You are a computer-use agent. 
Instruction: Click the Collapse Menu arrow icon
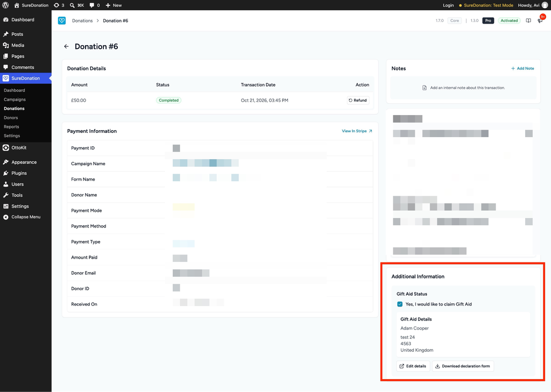[5, 217]
